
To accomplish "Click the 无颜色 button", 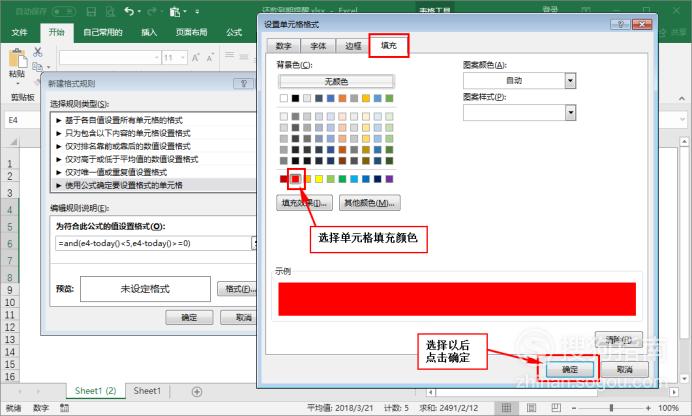I will 336,81.
